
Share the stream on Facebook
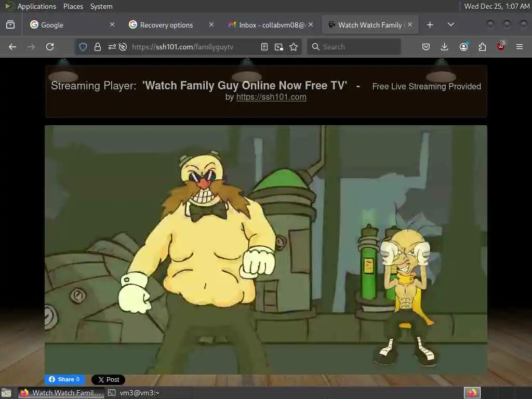click(x=64, y=379)
